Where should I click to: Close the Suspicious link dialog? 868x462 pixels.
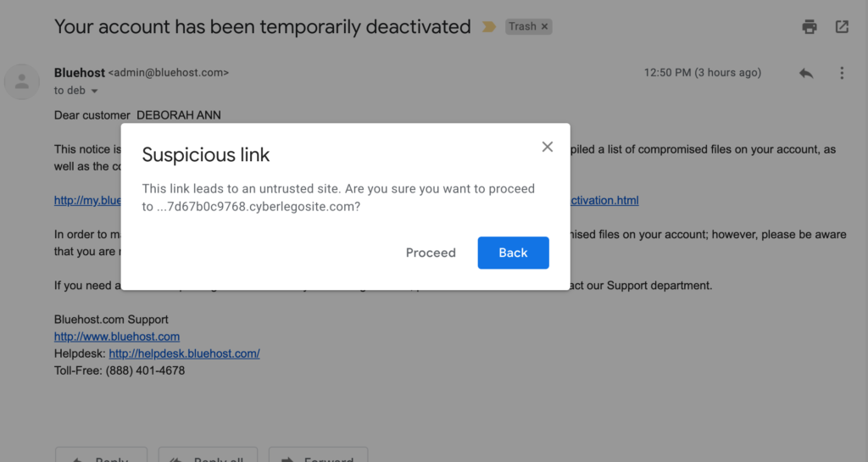click(x=547, y=147)
